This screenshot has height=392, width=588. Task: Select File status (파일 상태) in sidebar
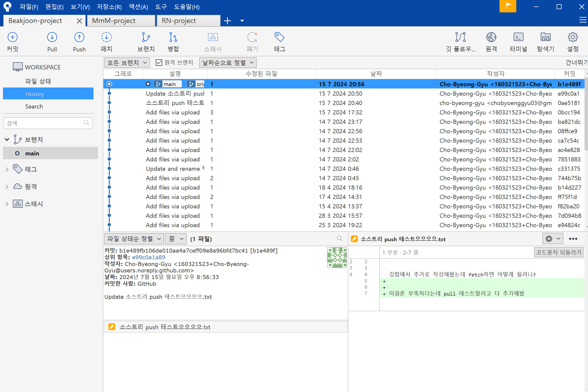point(38,81)
